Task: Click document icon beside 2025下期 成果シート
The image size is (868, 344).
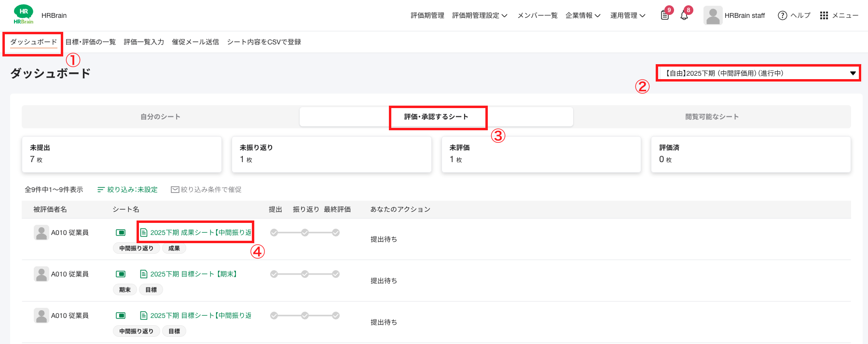Action: 144,233
